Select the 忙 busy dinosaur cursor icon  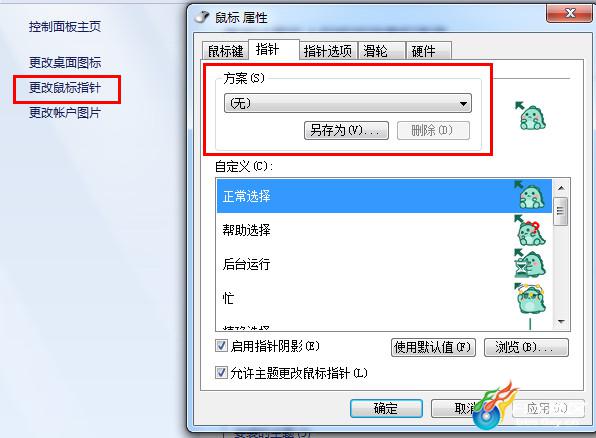click(x=529, y=298)
